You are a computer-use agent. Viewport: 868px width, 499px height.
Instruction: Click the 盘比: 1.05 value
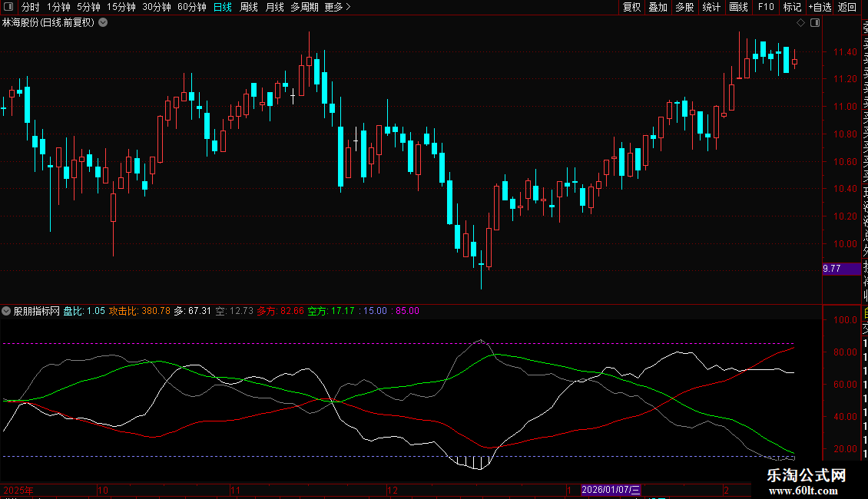click(84, 311)
